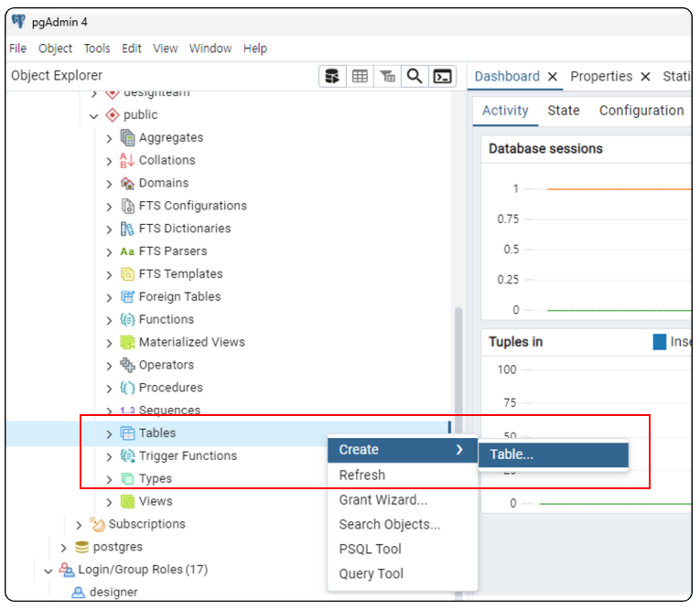Click the FTS Templates icon
Screen dimensions: 700x609
pyautogui.click(x=127, y=274)
